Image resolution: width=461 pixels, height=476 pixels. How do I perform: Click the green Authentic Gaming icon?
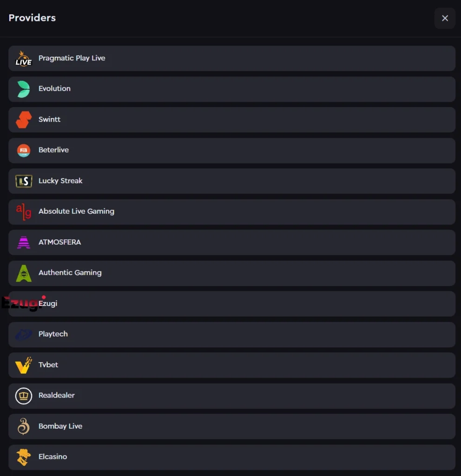tap(23, 273)
